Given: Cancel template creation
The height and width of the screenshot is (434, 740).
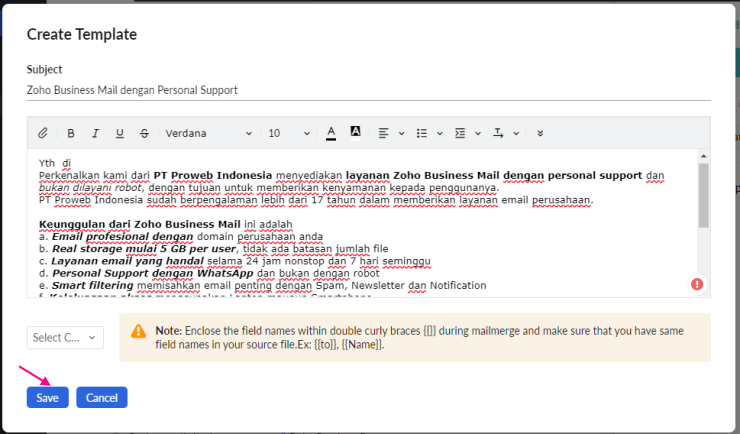Looking at the screenshot, I should (102, 397).
